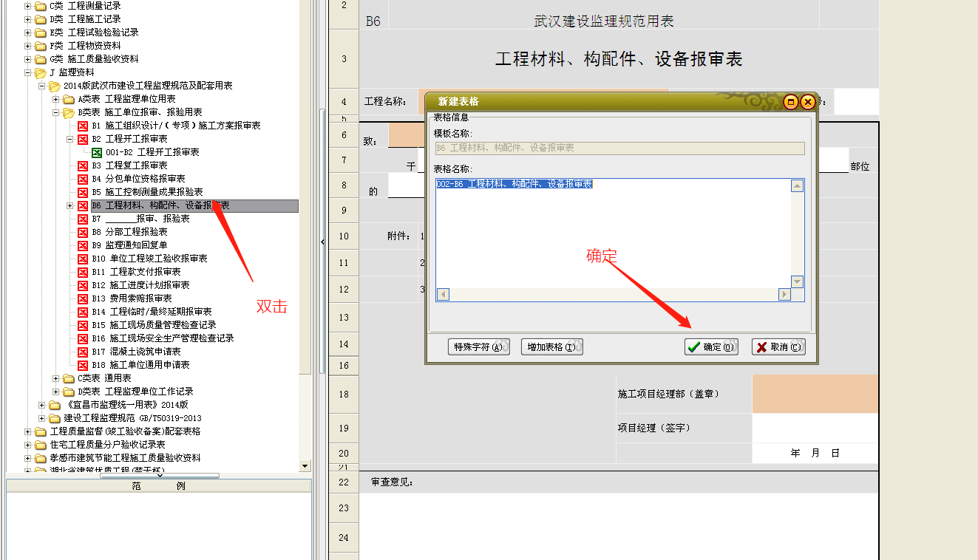Click the 工程材料、构配件、设备报审表 form title

(619, 59)
